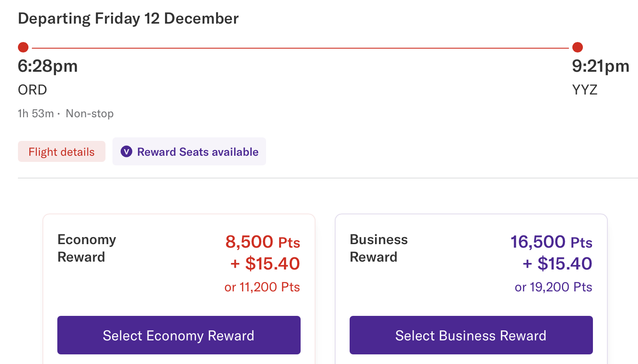Click the Non-stop flight duration label

pos(66,113)
